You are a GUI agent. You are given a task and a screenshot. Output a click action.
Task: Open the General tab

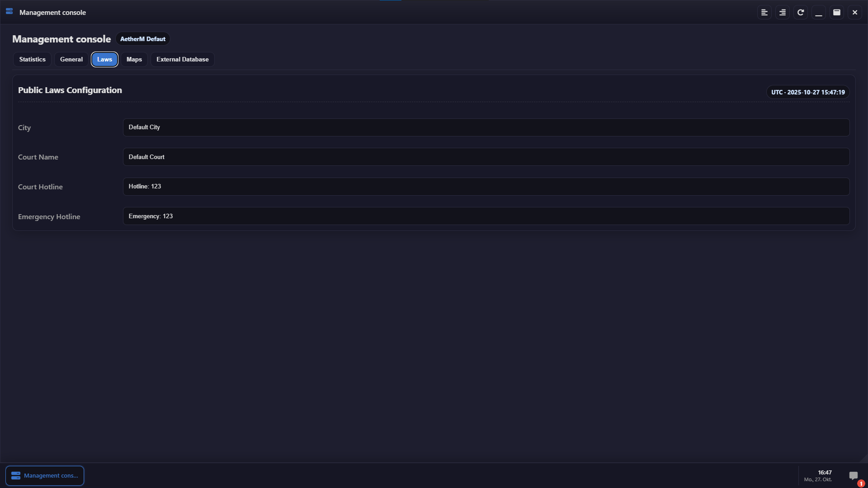(71, 60)
